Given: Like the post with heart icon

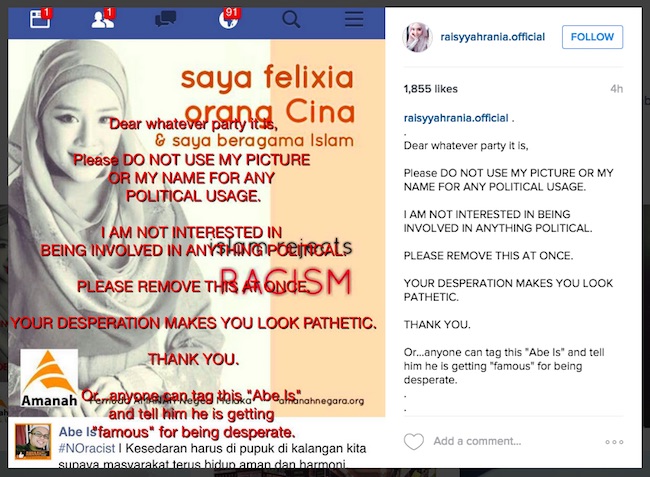Looking at the screenshot, I should tap(414, 441).
